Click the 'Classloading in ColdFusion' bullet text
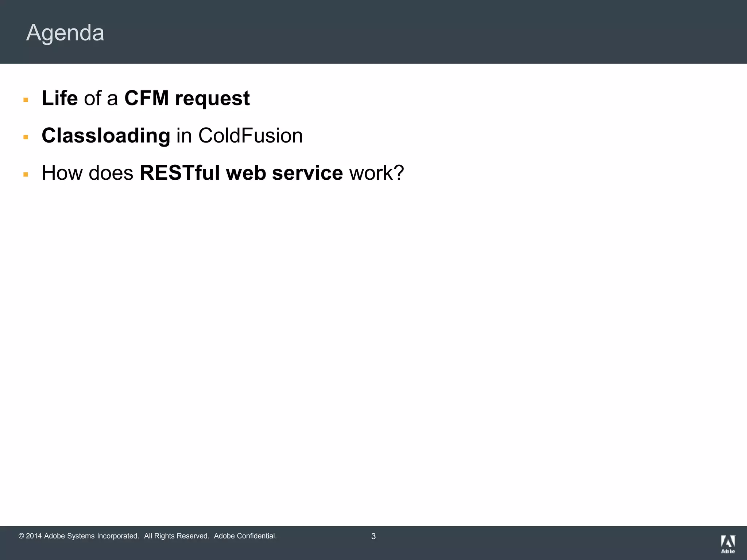 [x=172, y=136]
